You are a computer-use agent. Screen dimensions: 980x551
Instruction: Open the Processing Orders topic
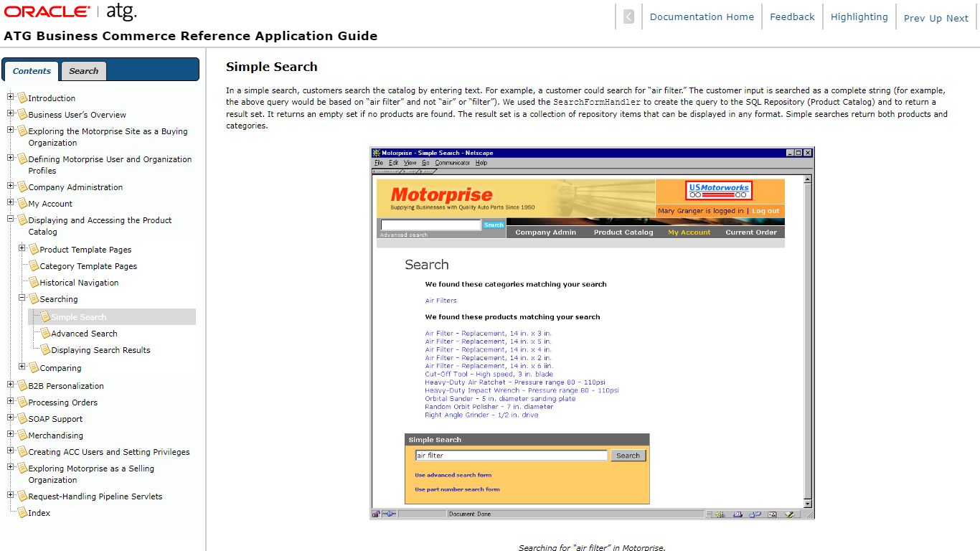click(62, 402)
